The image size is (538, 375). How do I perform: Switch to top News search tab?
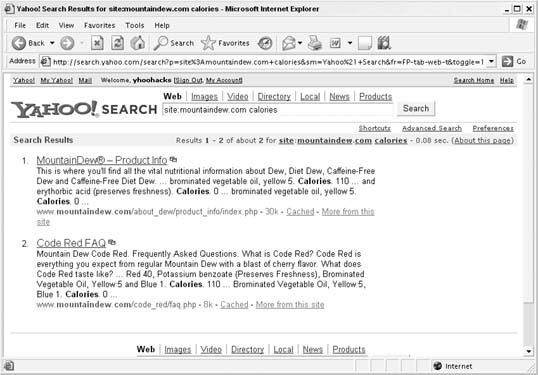(339, 97)
